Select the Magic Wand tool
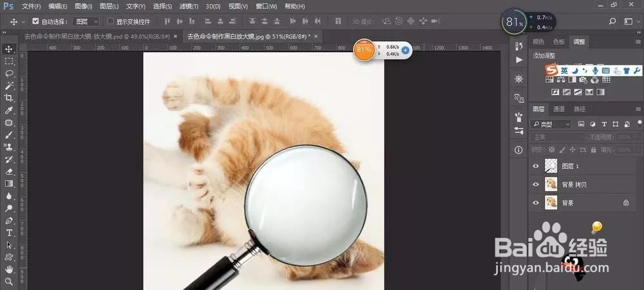 (x=8, y=86)
